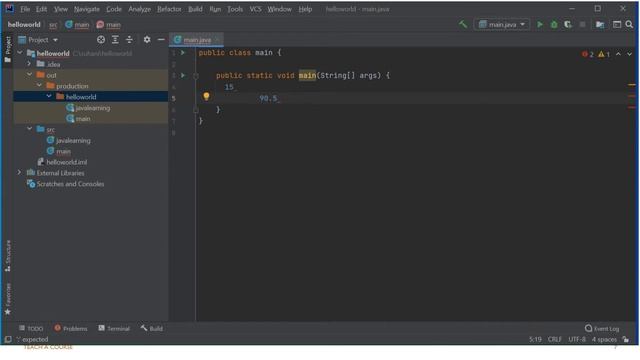Run main.java with green play button

coord(540,24)
